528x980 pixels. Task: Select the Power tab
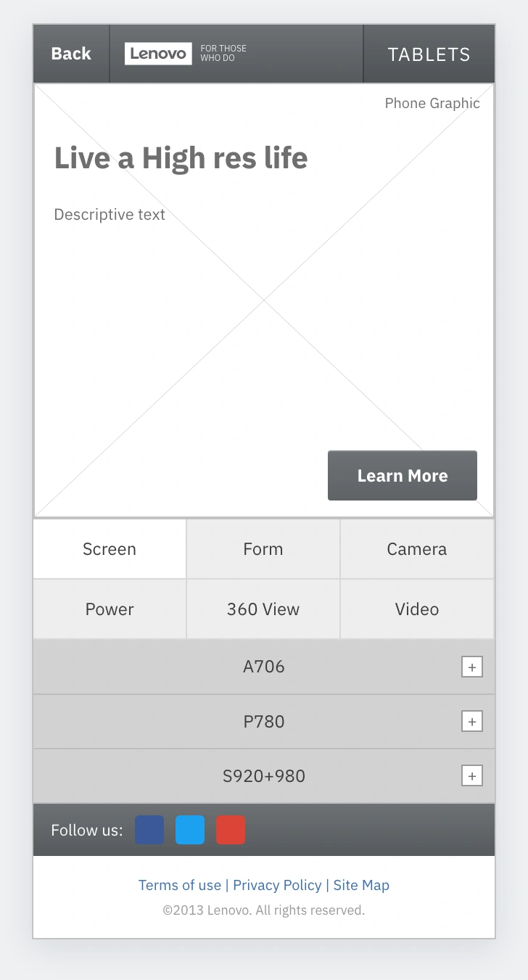coord(110,609)
